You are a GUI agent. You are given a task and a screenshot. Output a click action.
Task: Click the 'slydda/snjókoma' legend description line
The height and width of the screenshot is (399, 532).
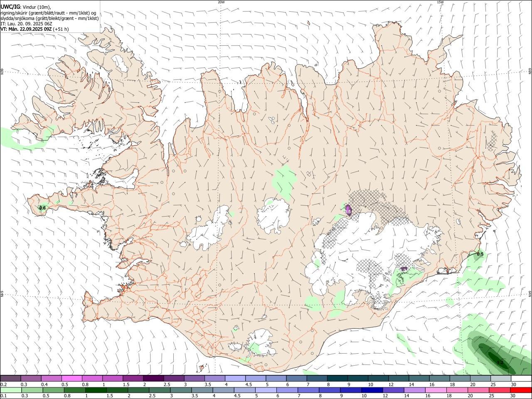pyautogui.click(x=49, y=18)
